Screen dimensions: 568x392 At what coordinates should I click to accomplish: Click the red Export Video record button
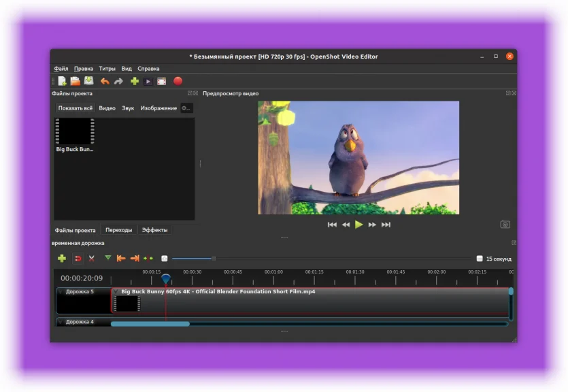(178, 81)
